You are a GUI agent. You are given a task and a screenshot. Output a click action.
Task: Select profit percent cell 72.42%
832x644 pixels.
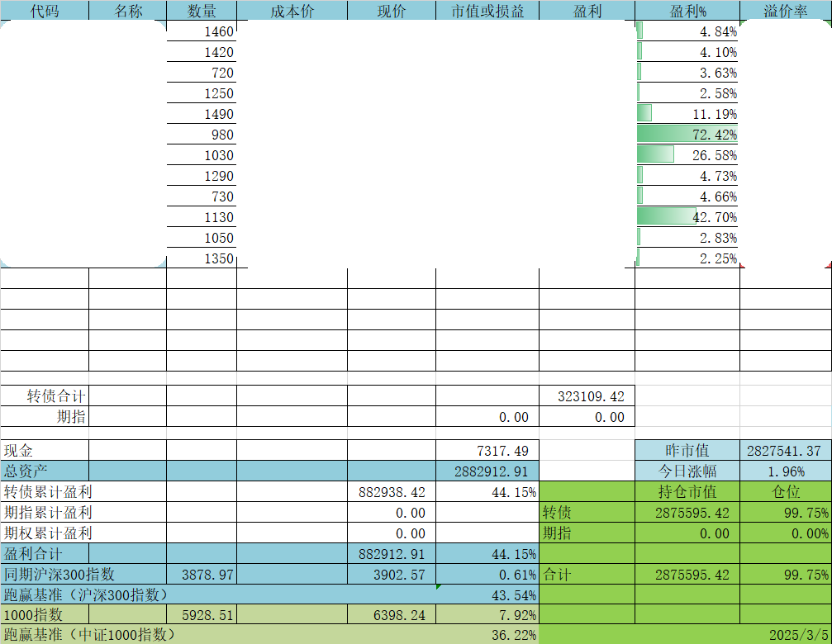[x=687, y=135]
